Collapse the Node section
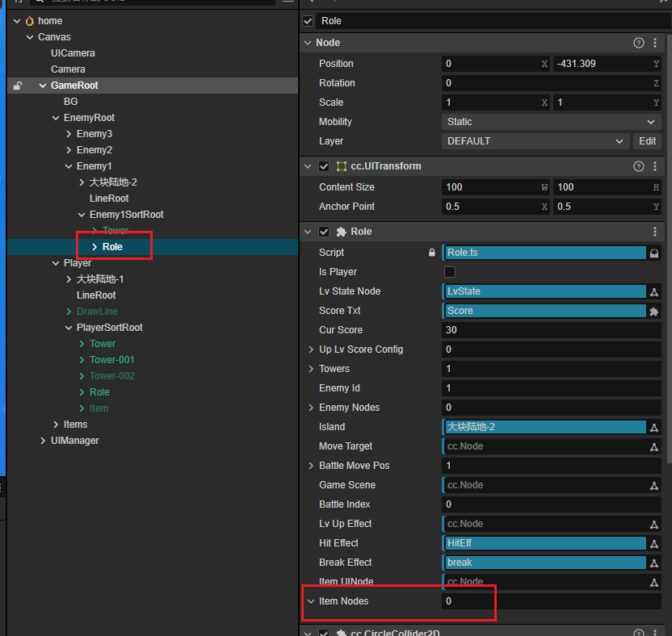The height and width of the screenshot is (636, 672). 308,43
